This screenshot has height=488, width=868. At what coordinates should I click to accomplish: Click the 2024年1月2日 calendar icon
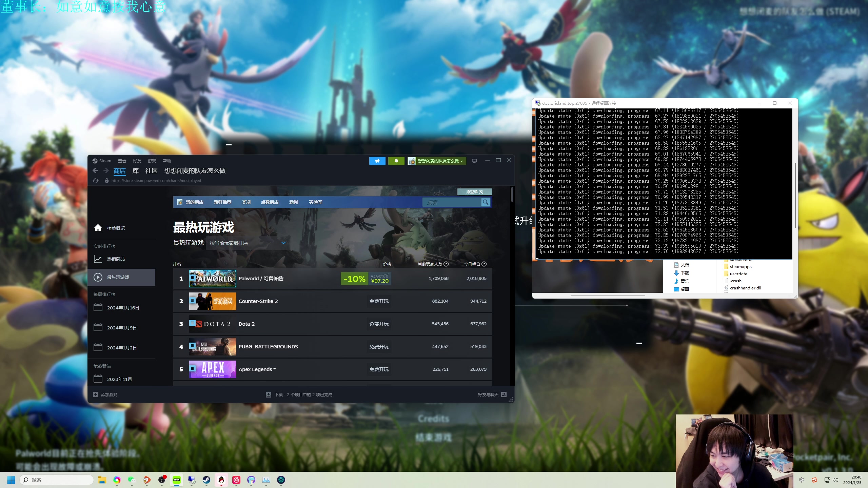[x=98, y=347]
